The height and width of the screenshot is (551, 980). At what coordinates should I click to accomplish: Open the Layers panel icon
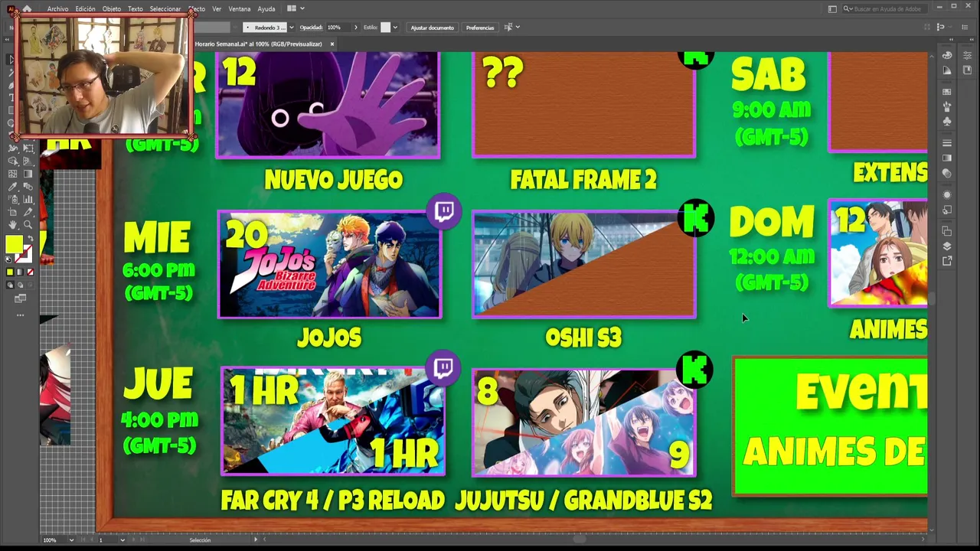(947, 246)
